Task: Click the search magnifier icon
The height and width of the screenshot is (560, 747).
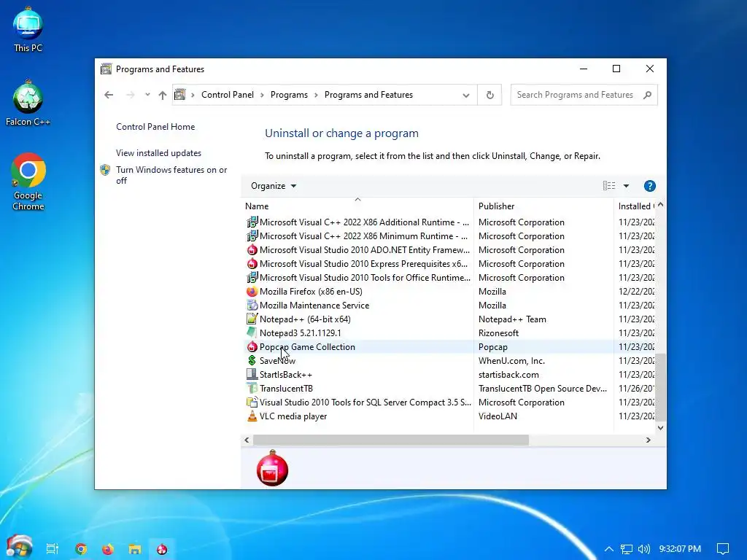Action: [647, 95]
